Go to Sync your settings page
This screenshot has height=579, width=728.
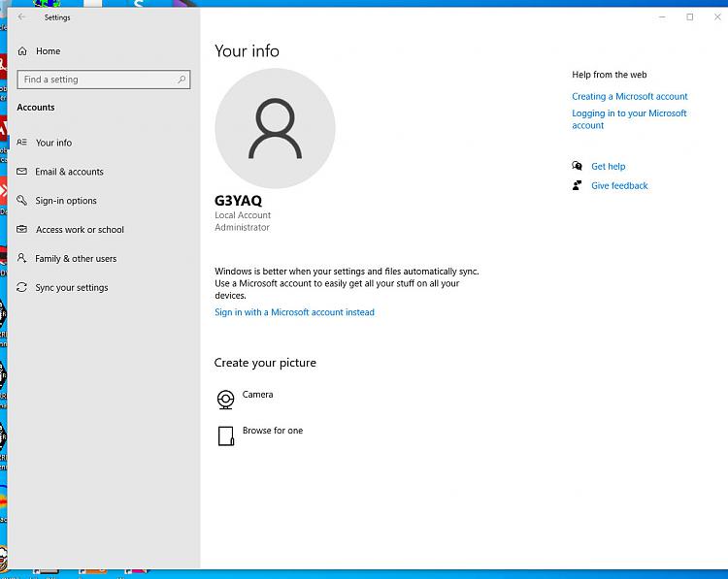(72, 288)
